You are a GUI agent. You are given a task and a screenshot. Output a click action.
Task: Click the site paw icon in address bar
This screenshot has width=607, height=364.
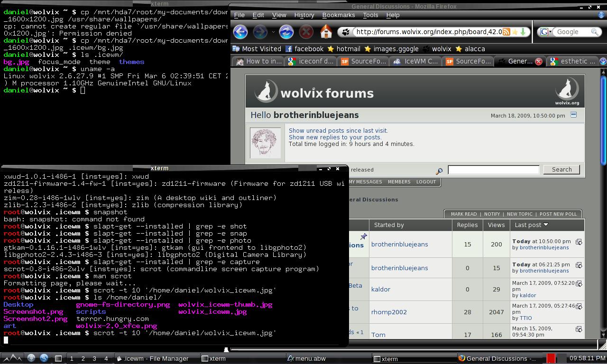(346, 32)
